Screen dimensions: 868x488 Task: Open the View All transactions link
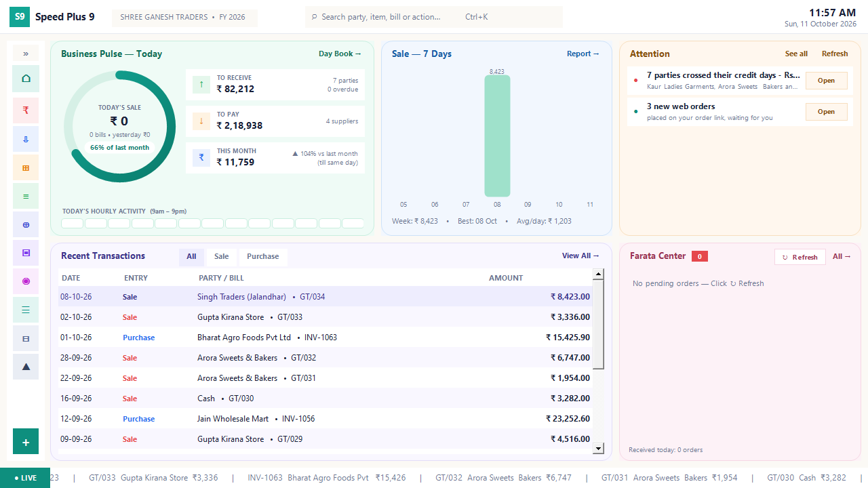[580, 256]
